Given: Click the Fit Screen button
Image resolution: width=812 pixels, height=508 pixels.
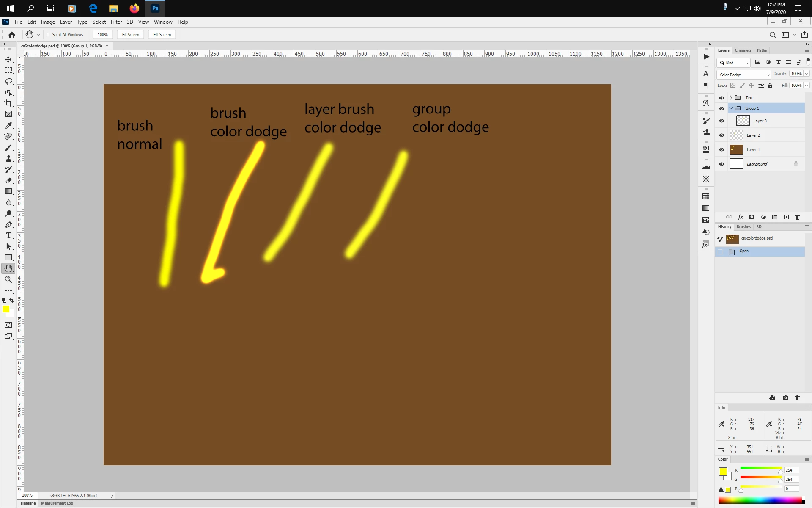Looking at the screenshot, I should 130,35.
